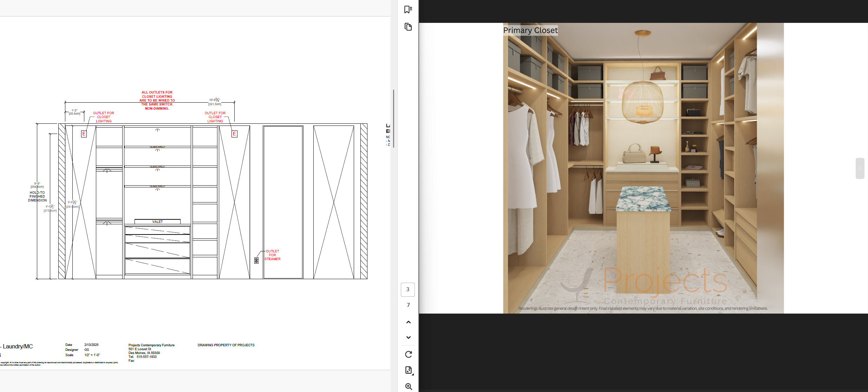Click the right red E outlet marker
Screen dimensions: 868x392
(x=234, y=134)
